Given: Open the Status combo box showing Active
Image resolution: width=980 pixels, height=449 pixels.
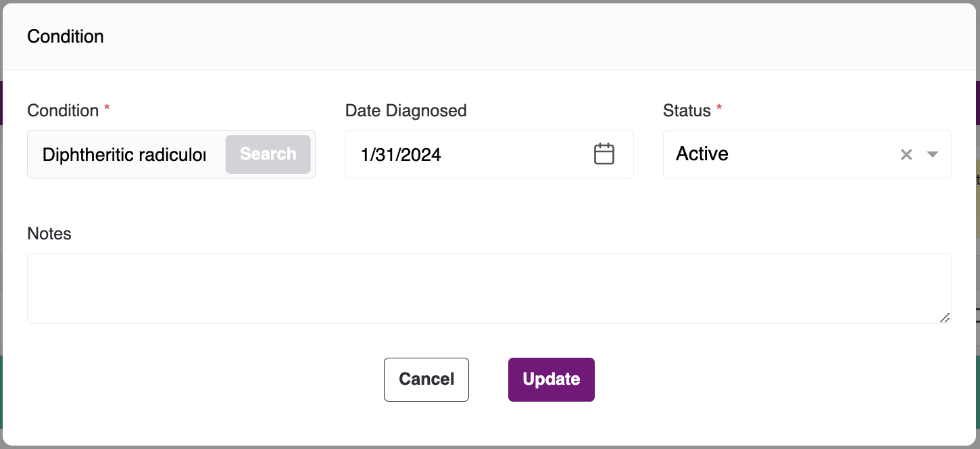Looking at the screenshot, I should pyautogui.click(x=777, y=154).
